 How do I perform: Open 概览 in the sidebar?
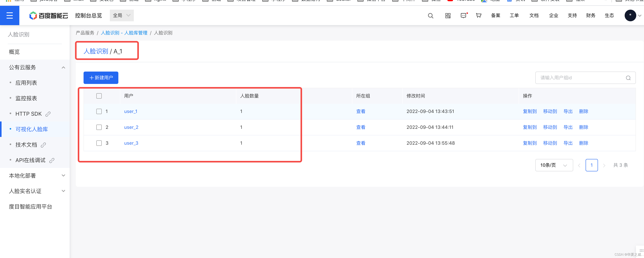14,52
